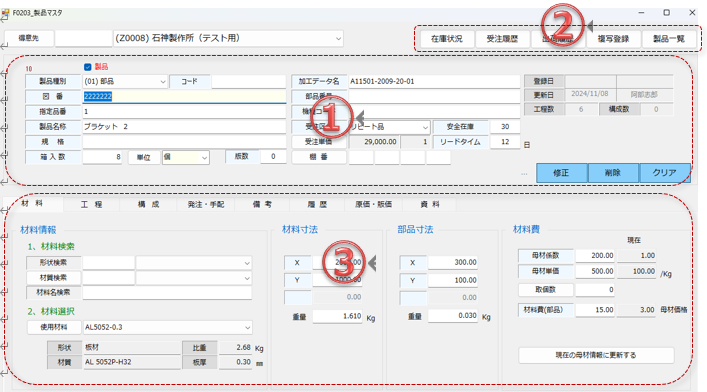Click the 材質検索 button
Viewport: 707px width, 392px height.
pos(54,278)
